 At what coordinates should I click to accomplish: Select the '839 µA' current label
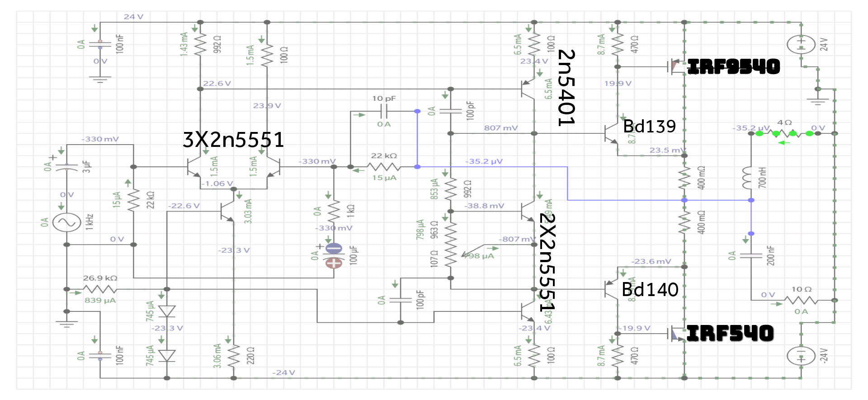100,301
